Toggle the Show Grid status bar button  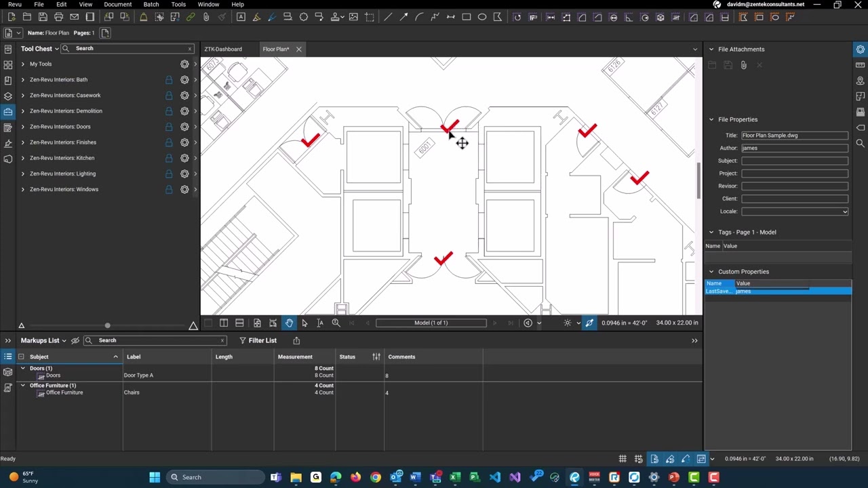click(623, 459)
